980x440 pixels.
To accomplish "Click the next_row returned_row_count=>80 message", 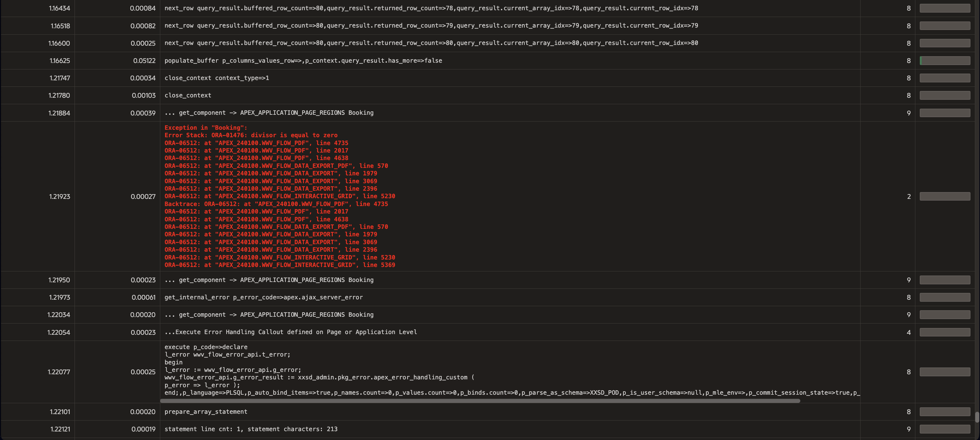I will [431, 43].
